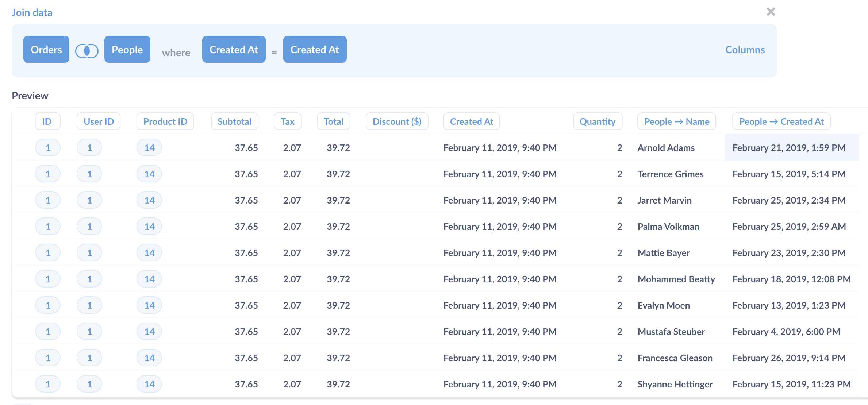The width and height of the screenshot is (868, 405).
Task: Select the People → Name column header
Action: [x=676, y=121]
